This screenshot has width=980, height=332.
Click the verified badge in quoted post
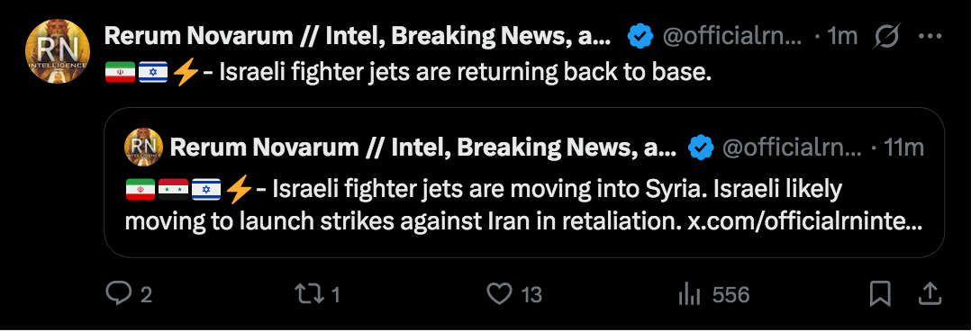click(701, 148)
